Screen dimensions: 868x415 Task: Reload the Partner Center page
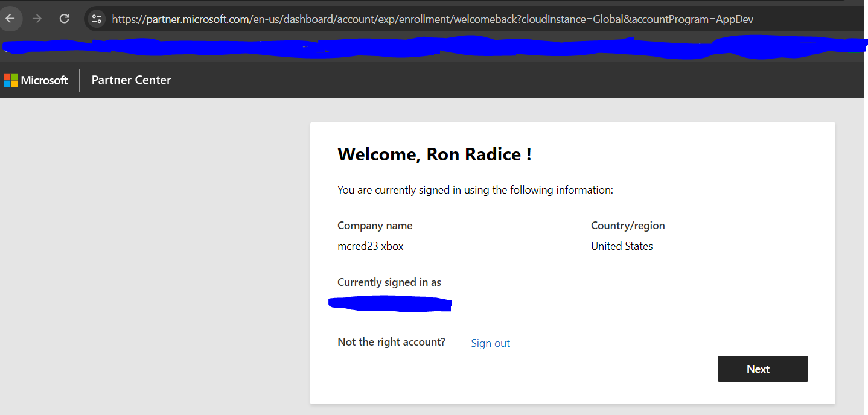[x=65, y=19]
